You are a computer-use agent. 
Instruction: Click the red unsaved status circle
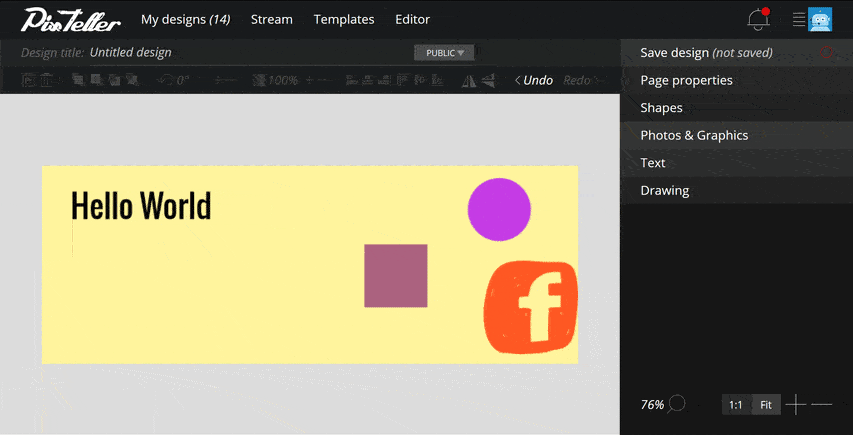(826, 52)
